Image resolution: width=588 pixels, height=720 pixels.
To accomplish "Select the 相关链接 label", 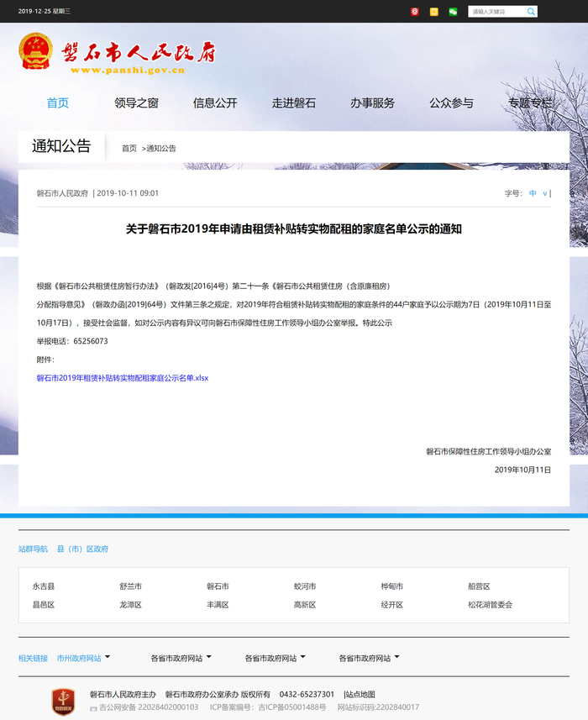I will (33, 658).
